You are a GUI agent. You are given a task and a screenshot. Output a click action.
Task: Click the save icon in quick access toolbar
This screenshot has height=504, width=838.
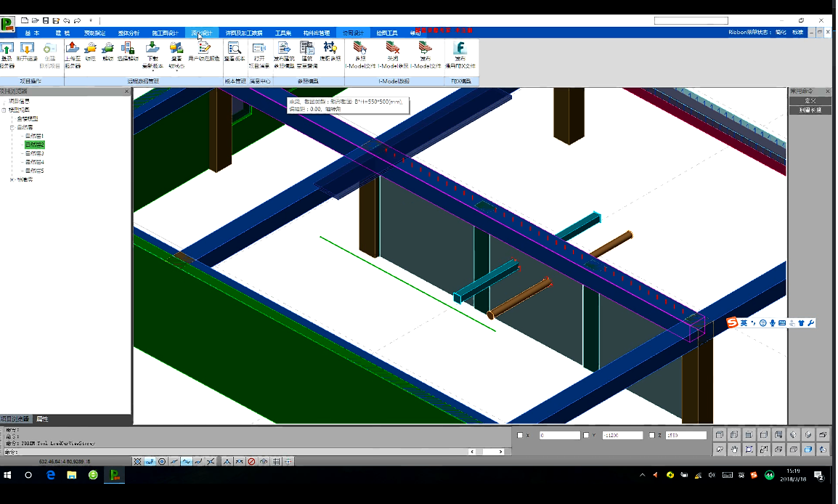(x=46, y=20)
